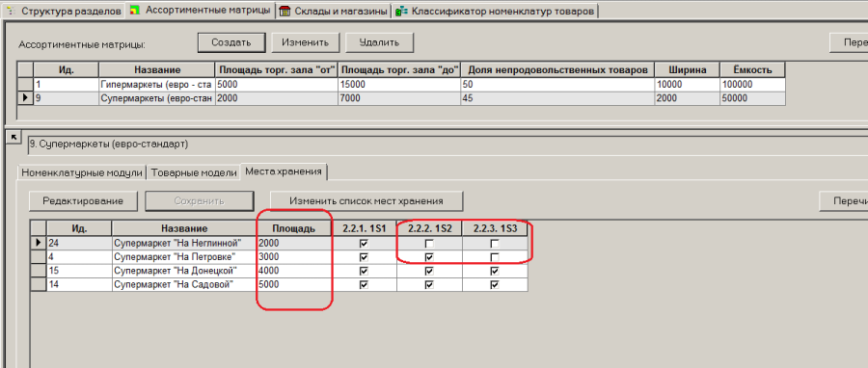Toggle 1S1 checkbox for На Неглинной
Image resolution: width=868 pixels, height=368 pixels.
pyautogui.click(x=364, y=243)
